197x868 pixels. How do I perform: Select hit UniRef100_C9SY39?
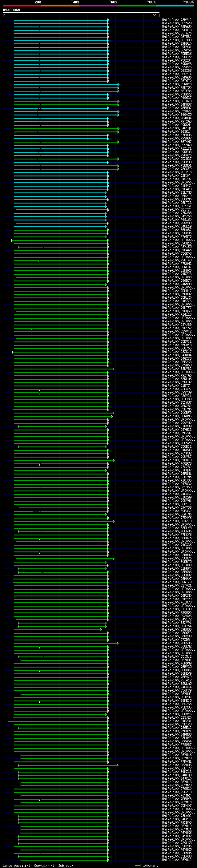pyautogui.click(x=177, y=392)
